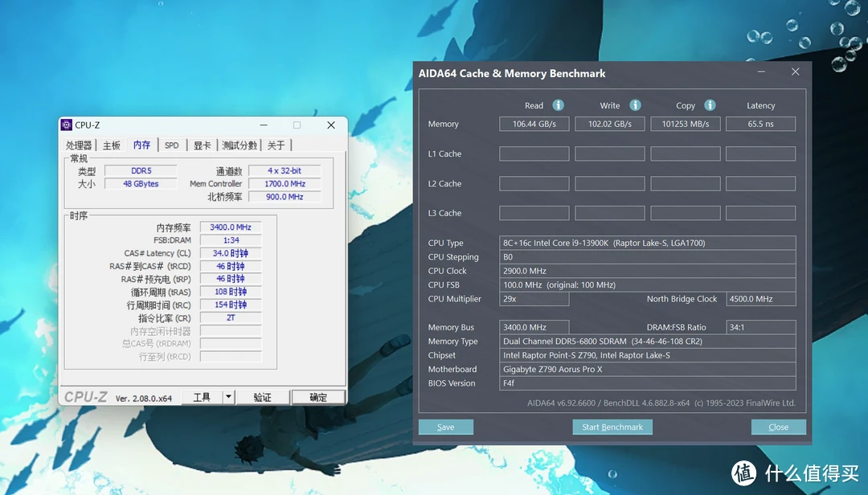This screenshot has height=495, width=868.
Task: Click the Copy info icon
Action: coord(710,105)
